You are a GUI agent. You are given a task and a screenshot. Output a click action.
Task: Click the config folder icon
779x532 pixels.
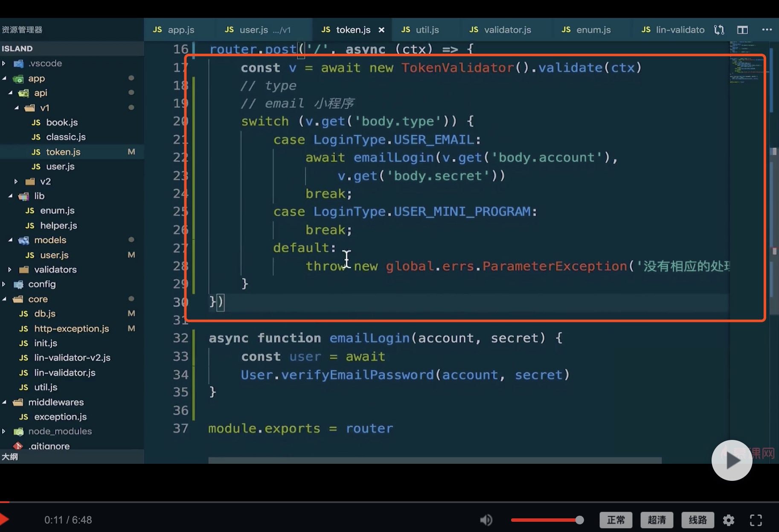(18, 285)
